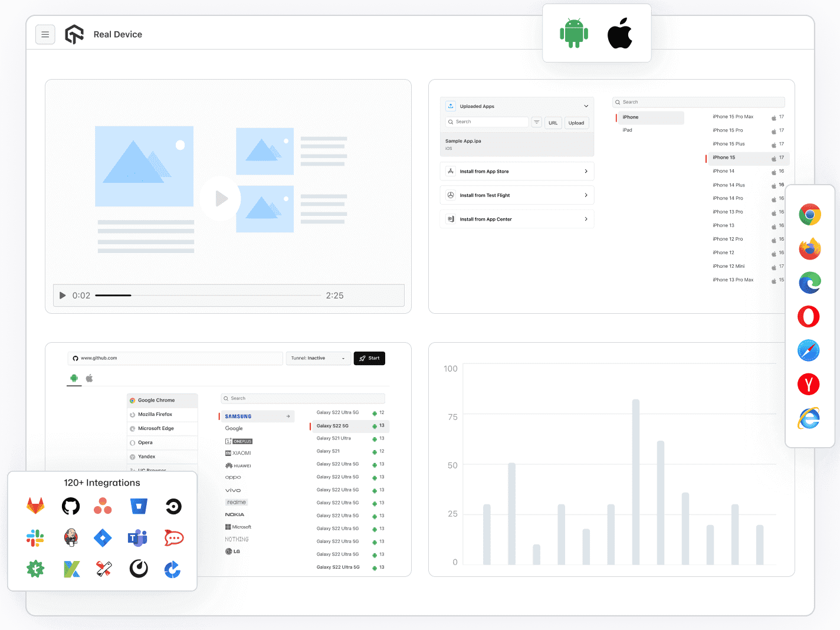The width and height of the screenshot is (840, 630).
Task: Click the GitHub integration icon
Action: click(71, 506)
